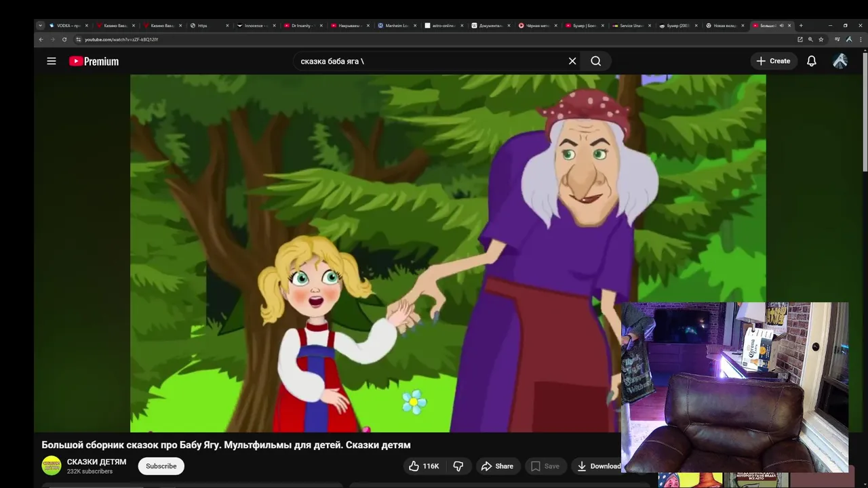
Task: Go forward in browser history
Action: [x=52, y=39]
